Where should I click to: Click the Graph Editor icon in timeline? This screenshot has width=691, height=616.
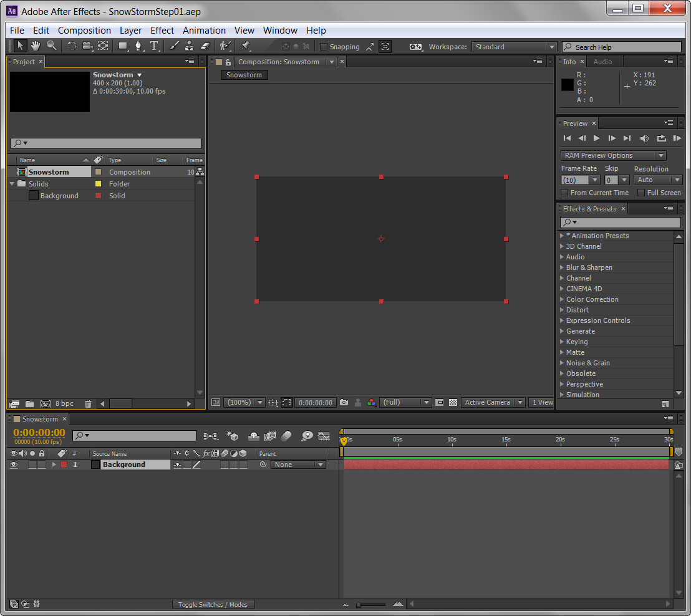coord(324,436)
